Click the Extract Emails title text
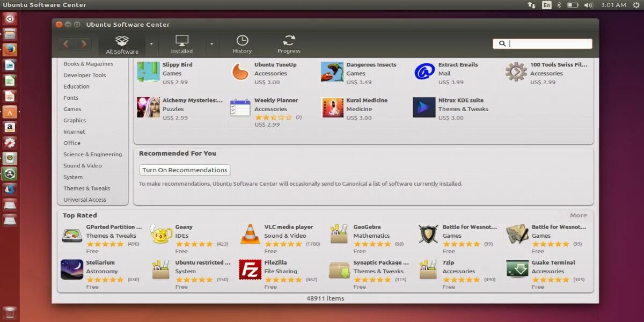 458,64
